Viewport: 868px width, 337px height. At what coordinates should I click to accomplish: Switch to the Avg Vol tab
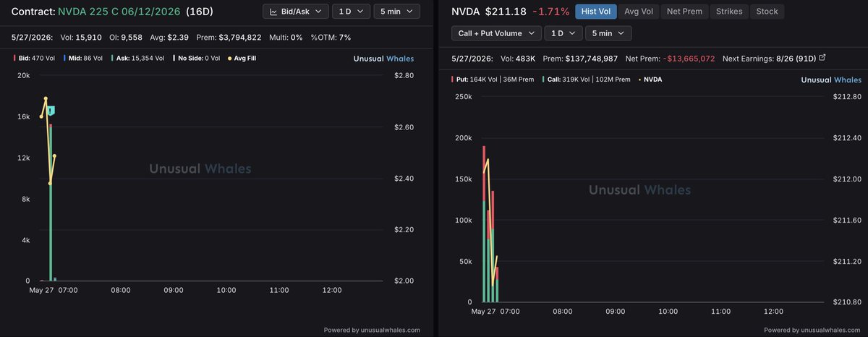(x=639, y=12)
